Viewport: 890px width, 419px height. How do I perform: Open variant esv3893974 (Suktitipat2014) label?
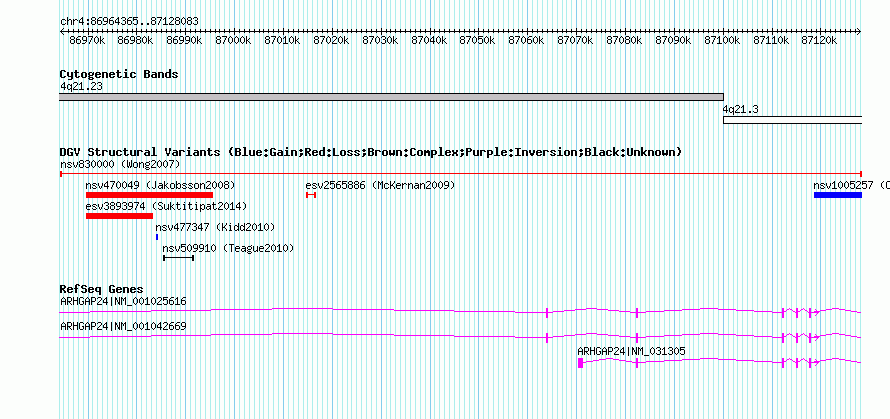166,206
